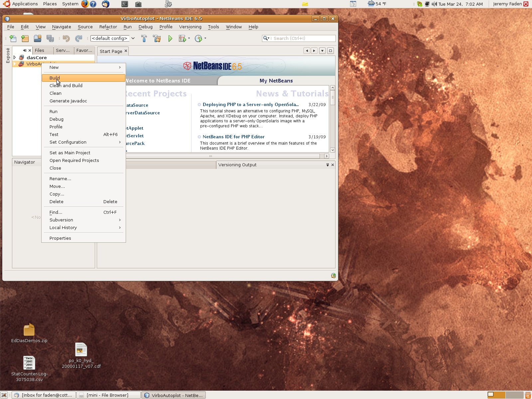The width and height of the screenshot is (532, 399).
Task: Create a new file with the New File icon
Action: (13, 38)
